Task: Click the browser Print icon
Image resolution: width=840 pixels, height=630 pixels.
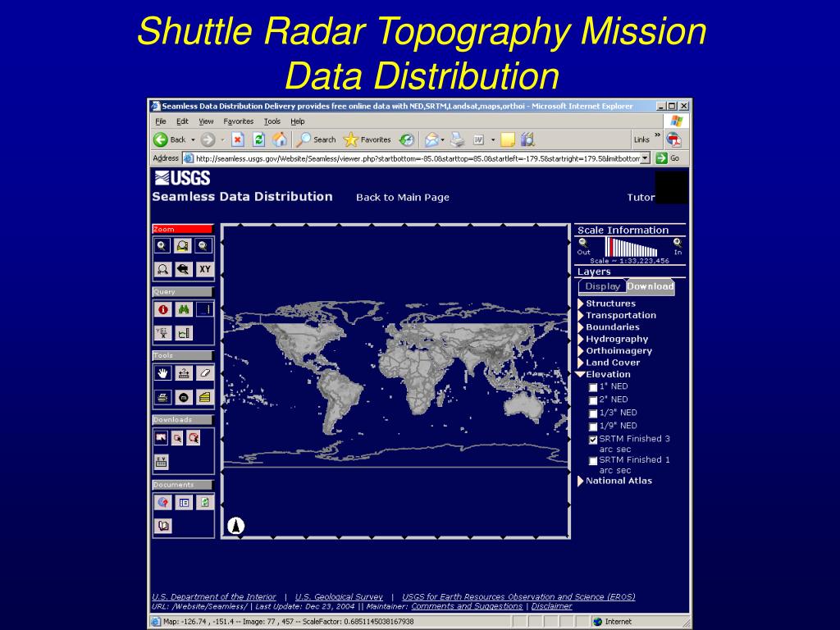Action: [x=457, y=139]
